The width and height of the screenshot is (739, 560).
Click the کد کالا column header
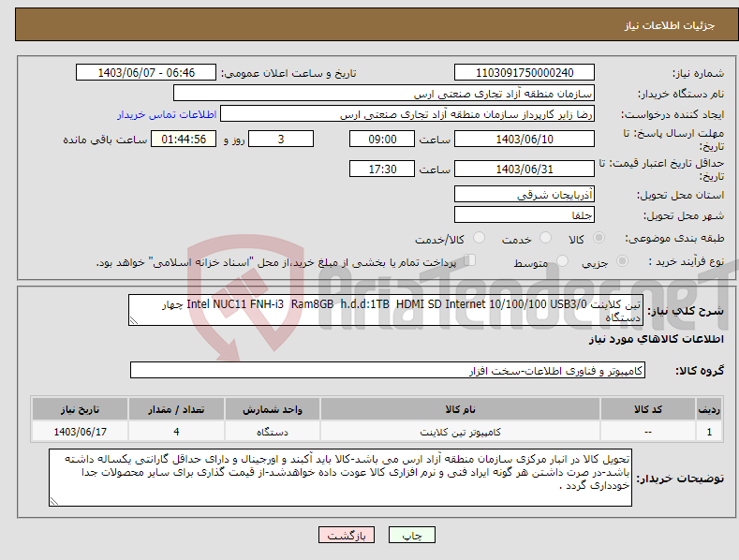[x=648, y=409]
